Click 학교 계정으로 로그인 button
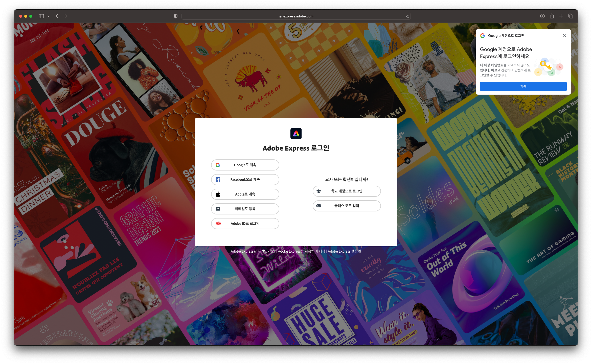The width and height of the screenshot is (592, 364). pos(347,191)
